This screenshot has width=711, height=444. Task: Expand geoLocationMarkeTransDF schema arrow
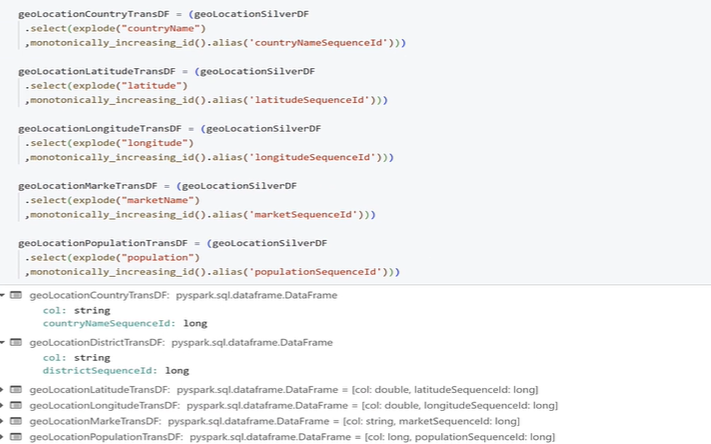(2, 421)
